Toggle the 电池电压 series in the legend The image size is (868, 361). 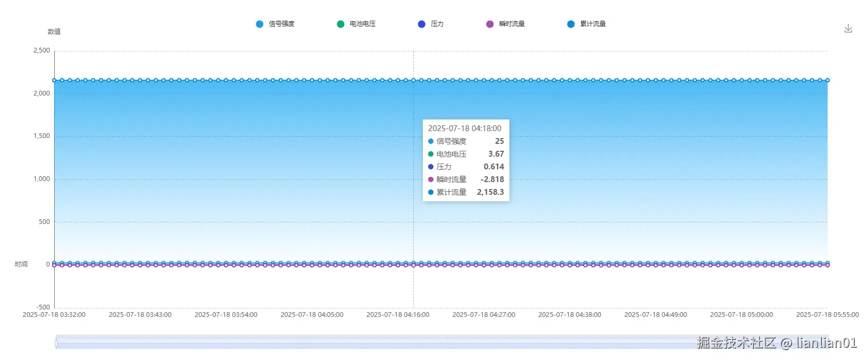point(356,24)
